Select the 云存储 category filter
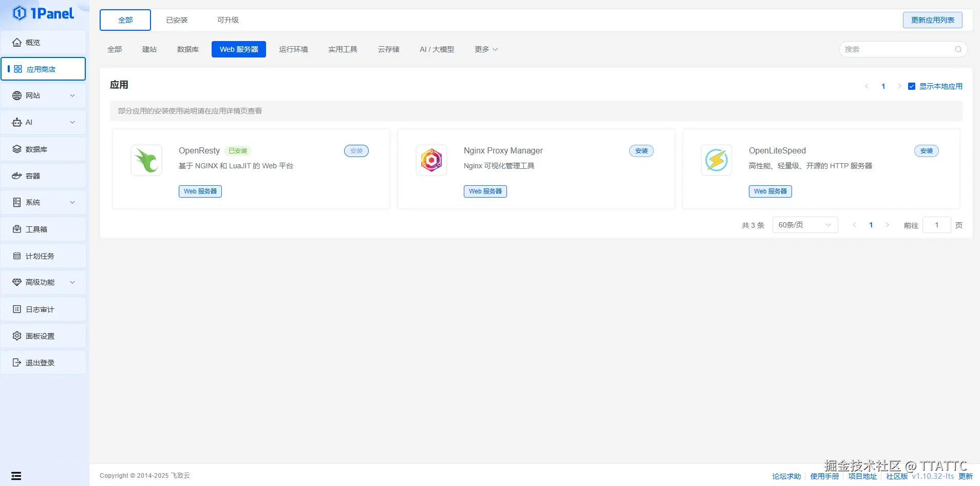The height and width of the screenshot is (486, 980). [388, 49]
